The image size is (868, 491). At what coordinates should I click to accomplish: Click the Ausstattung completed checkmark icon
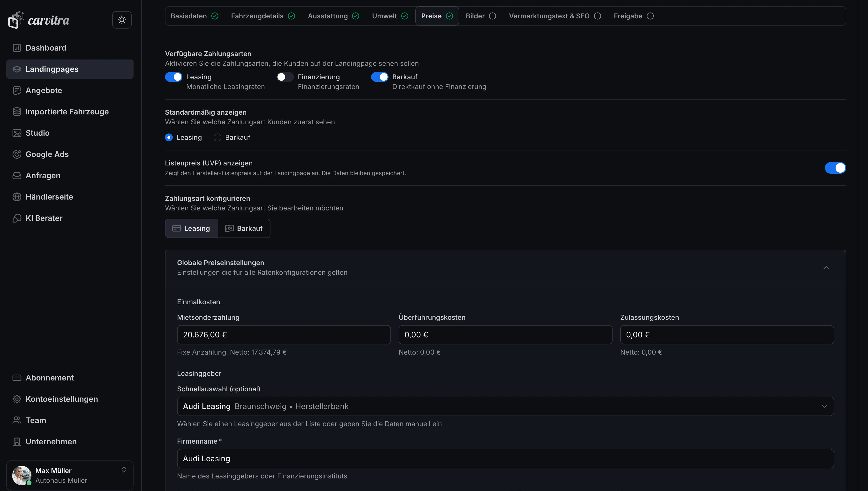click(356, 16)
